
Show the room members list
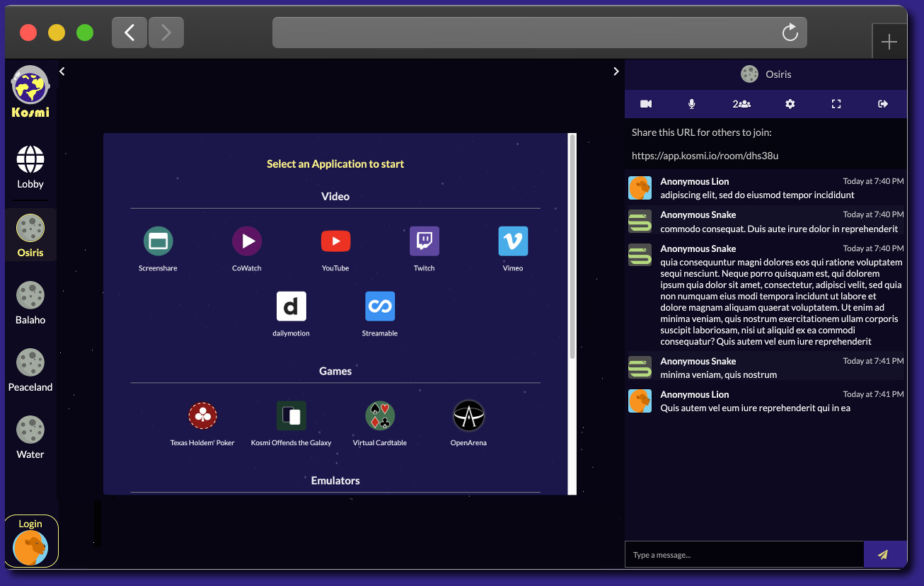pos(741,104)
